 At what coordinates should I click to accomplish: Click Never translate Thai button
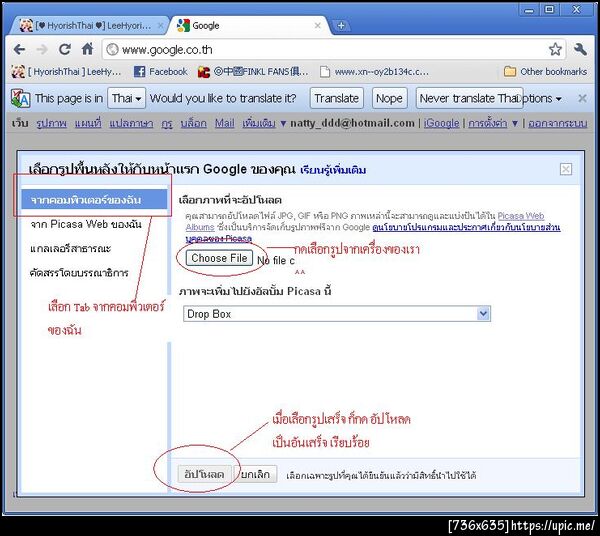[x=469, y=98]
